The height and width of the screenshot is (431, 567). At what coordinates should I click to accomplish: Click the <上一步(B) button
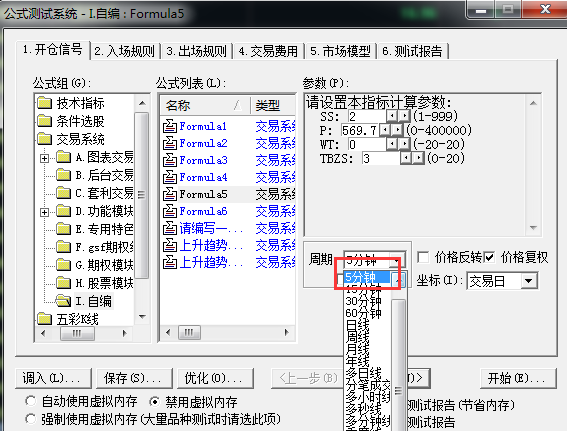click(307, 378)
